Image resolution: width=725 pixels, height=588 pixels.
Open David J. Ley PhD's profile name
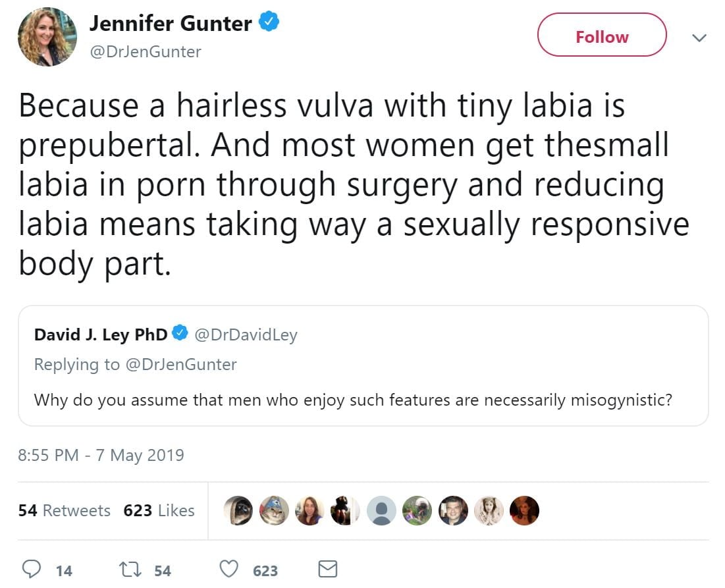pyautogui.click(x=101, y=334)
